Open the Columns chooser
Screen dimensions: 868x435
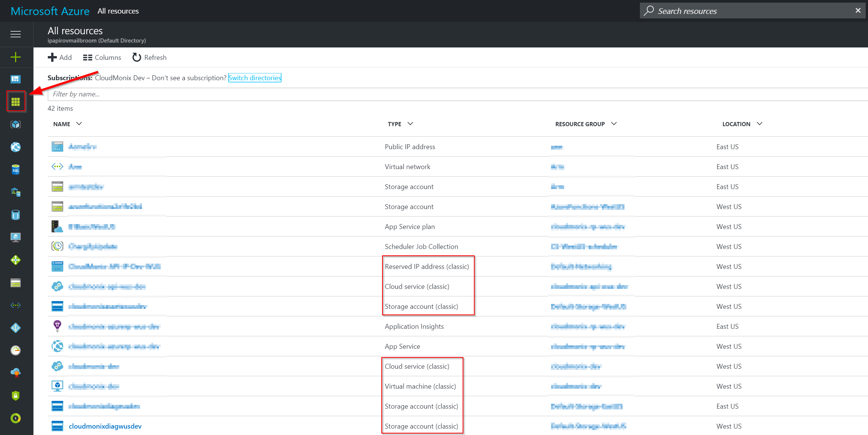[x=102, y=57]
